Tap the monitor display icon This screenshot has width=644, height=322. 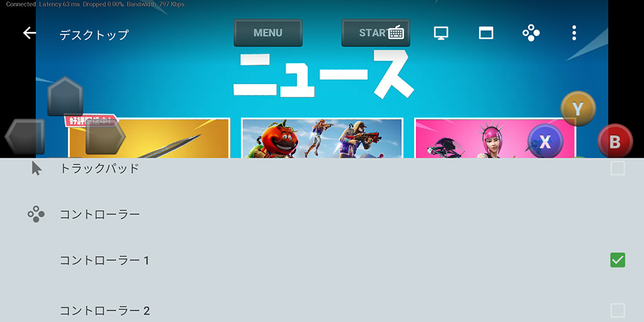pos(441,33)
